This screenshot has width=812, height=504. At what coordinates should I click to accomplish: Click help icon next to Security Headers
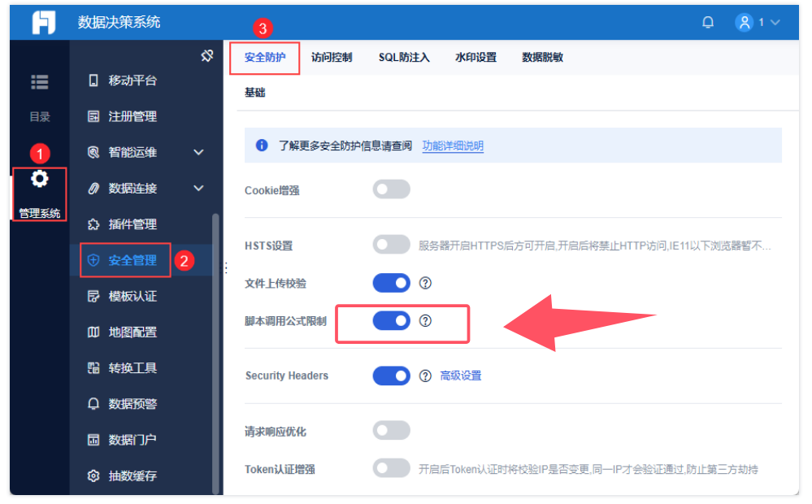(x=425, y=376)
